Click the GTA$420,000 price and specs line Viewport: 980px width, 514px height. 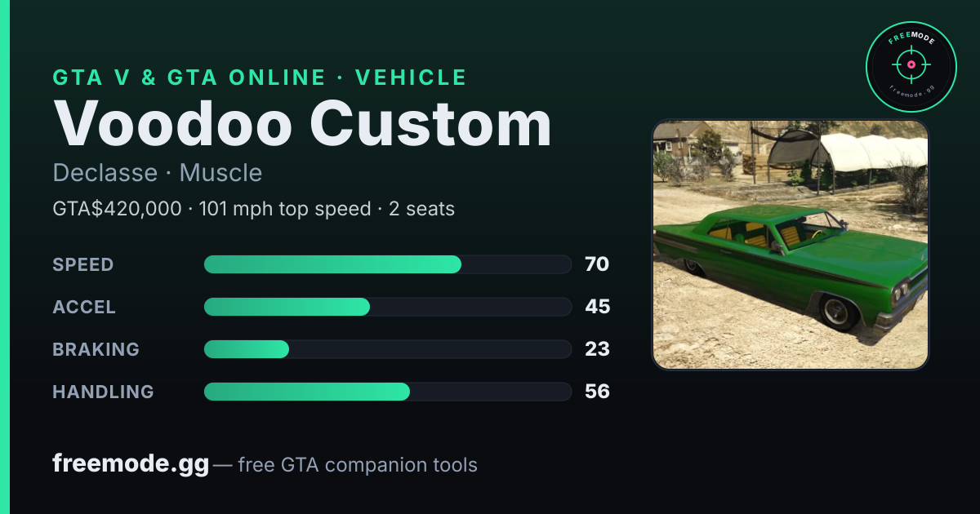[254, 209]
